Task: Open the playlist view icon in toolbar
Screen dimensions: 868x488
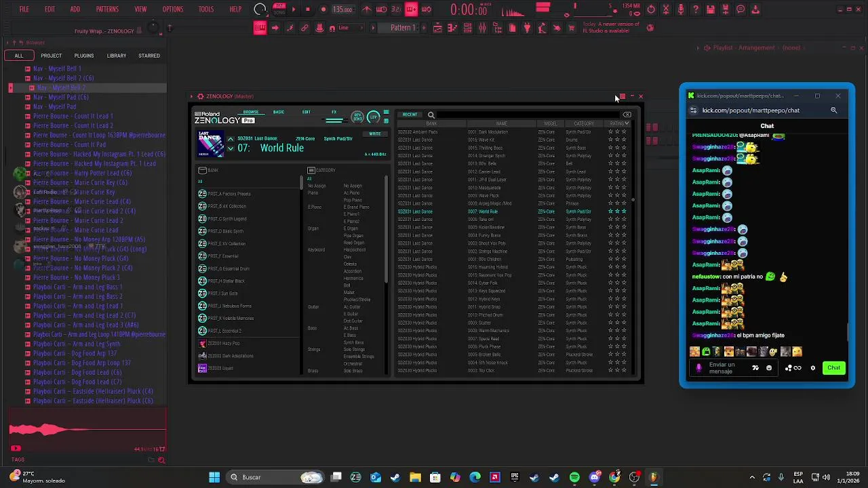Action: [437, 28]
